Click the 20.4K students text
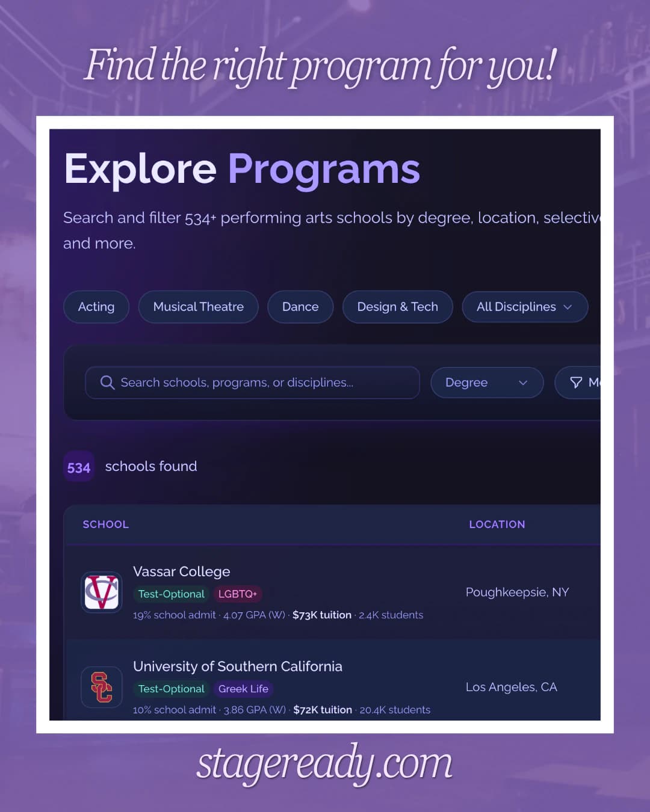Viewport: 650px width, 812px height. 395,710
